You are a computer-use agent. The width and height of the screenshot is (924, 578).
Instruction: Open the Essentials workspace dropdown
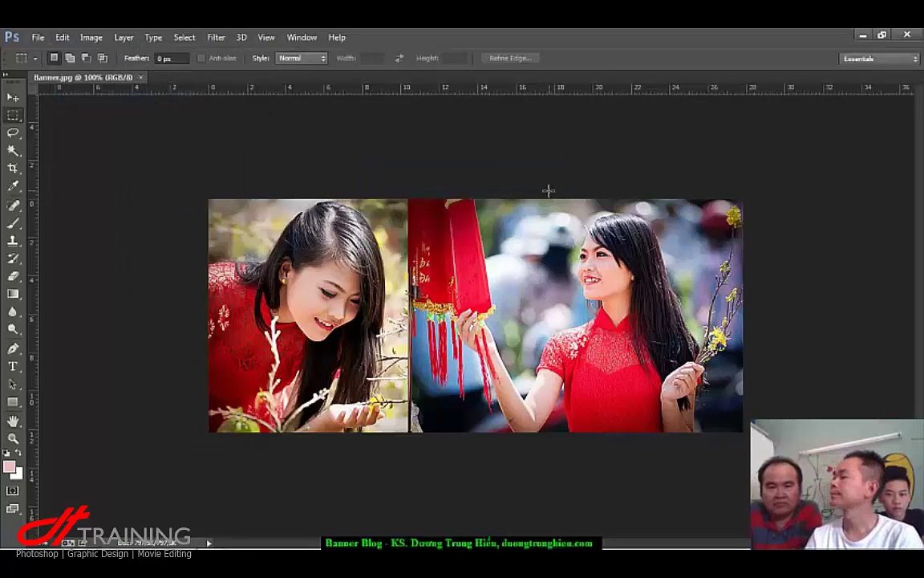pyautogui.click(x=878, y=59)
